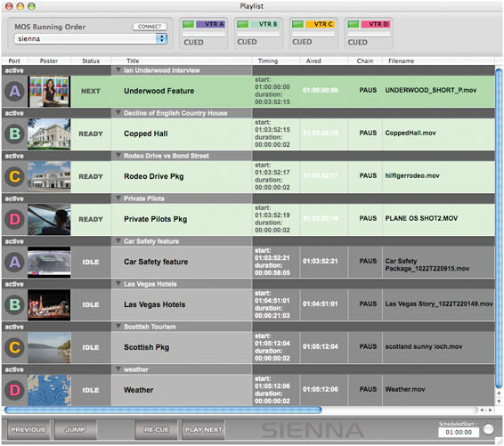Viewport: 504px width, 446px height.
Task: Click port A icon for Underwood Feature
Action: [x=14, y=92]
